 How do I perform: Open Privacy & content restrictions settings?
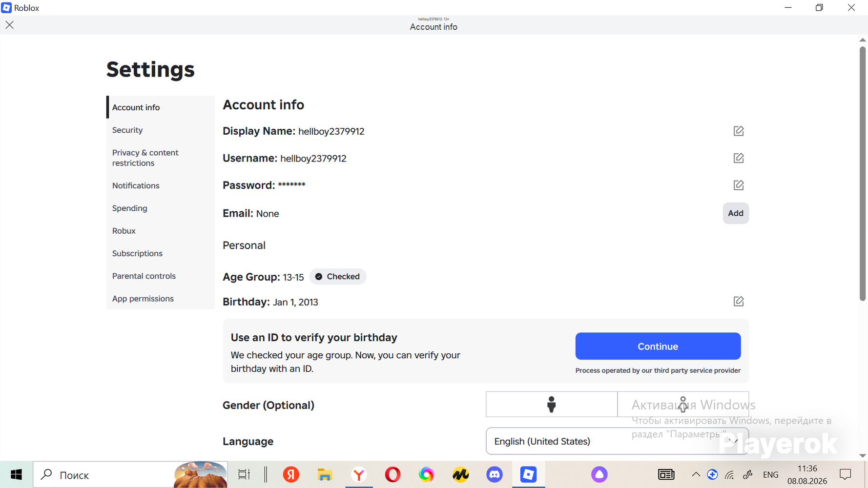point(161,158)
